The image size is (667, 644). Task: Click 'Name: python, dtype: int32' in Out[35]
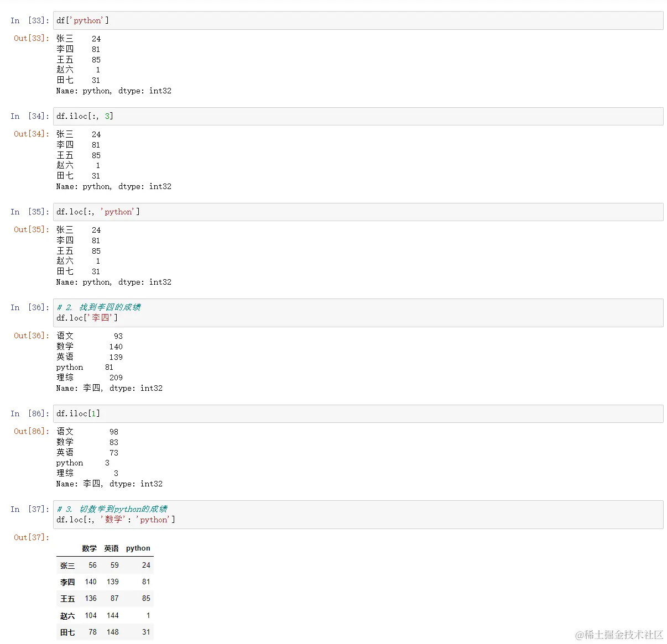tap(114, 282)
